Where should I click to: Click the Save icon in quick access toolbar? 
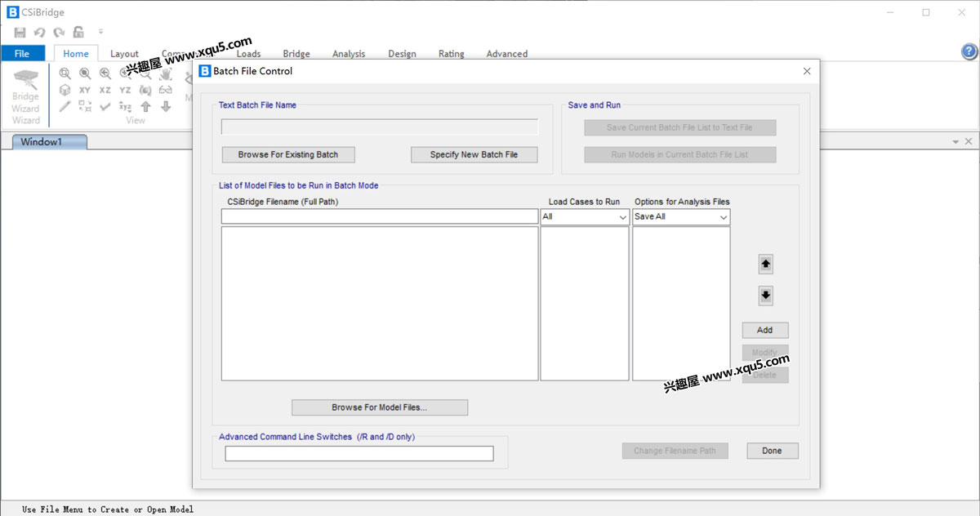pyautogui.click(x=20, y=33)
